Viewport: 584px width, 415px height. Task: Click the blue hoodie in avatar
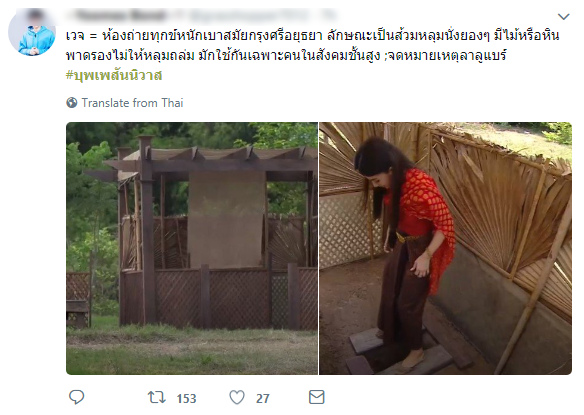click(x=34, y=40)
